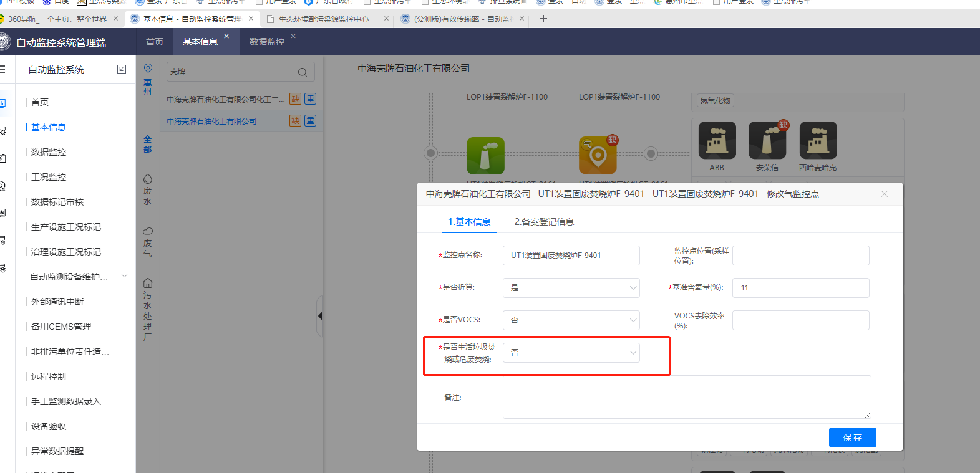Close the 修改气监控点 dialog
Screen dimensions: 980x473
[x=884, y=194]
